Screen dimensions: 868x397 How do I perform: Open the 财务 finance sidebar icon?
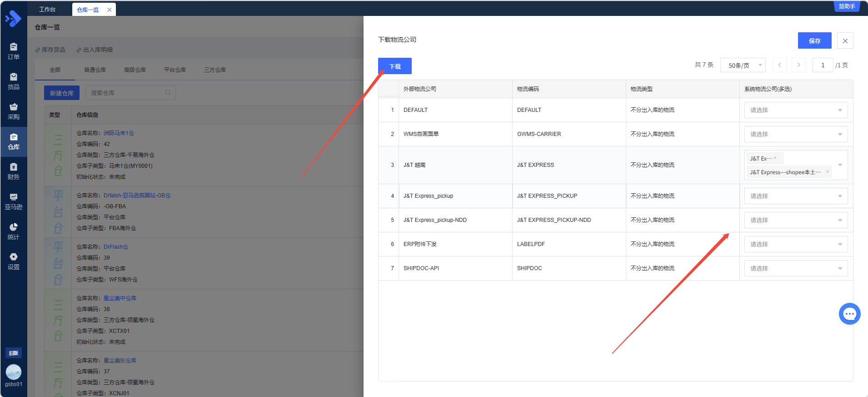coord(14,171)
